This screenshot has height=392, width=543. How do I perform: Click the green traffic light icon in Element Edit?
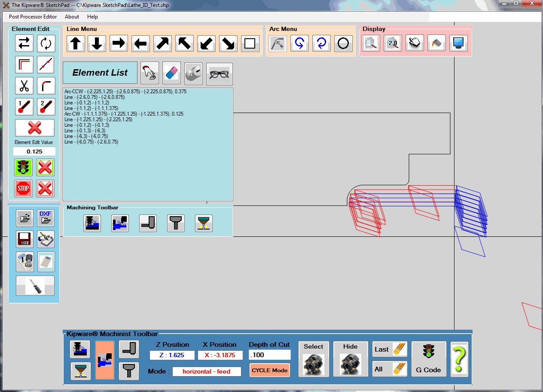24,167
